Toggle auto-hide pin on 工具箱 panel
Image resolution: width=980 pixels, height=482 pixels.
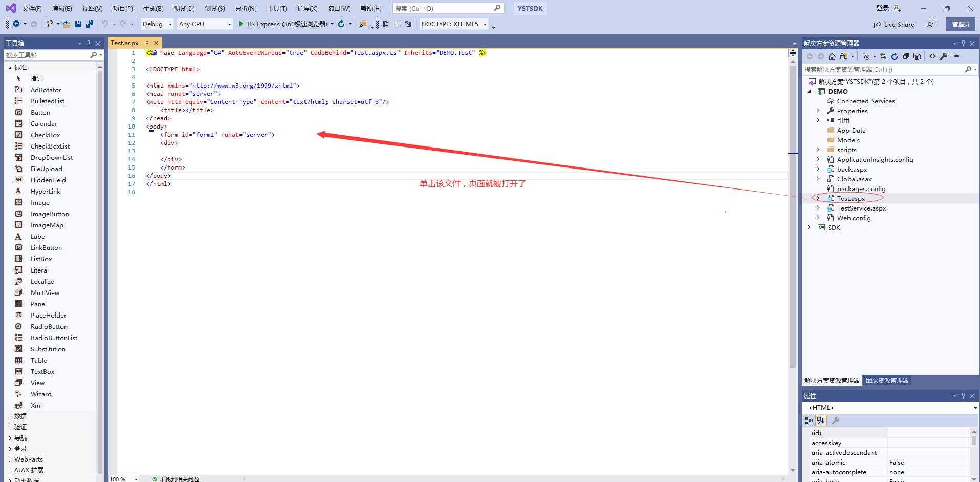[89, 43]
